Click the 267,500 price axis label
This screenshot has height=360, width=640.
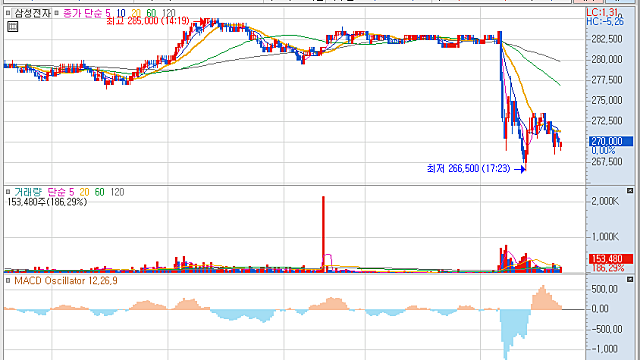coord(607,162)
